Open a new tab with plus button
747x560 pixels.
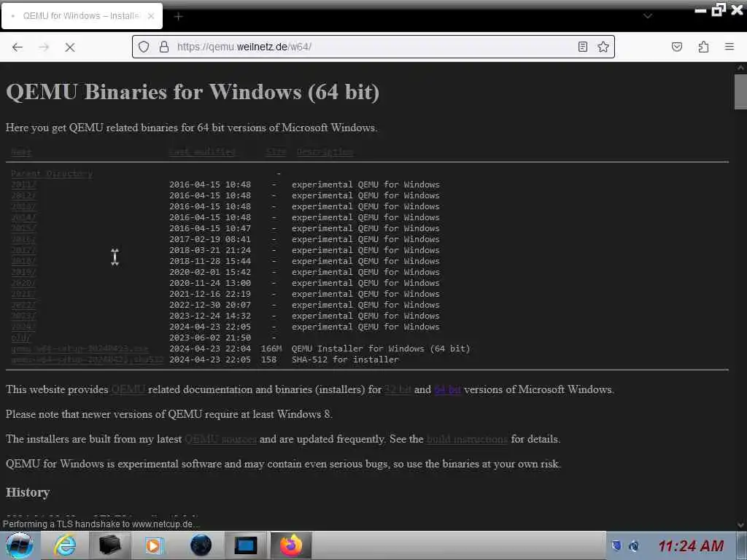(178, 17)
